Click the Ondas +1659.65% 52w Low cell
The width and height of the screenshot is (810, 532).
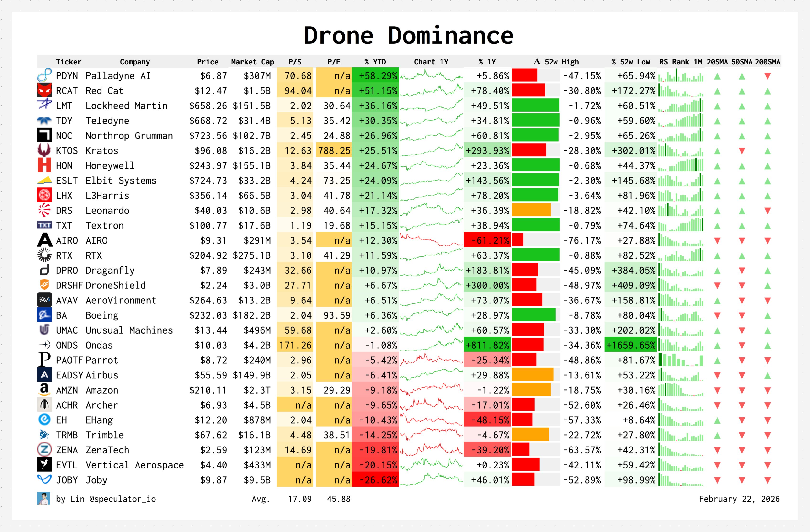click(631, 345)
